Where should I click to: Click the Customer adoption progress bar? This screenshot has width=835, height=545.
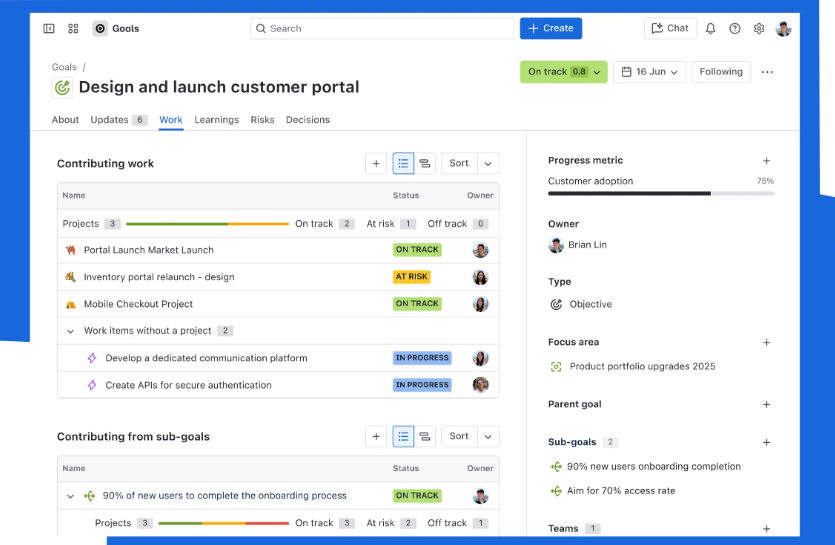[660, 193]
